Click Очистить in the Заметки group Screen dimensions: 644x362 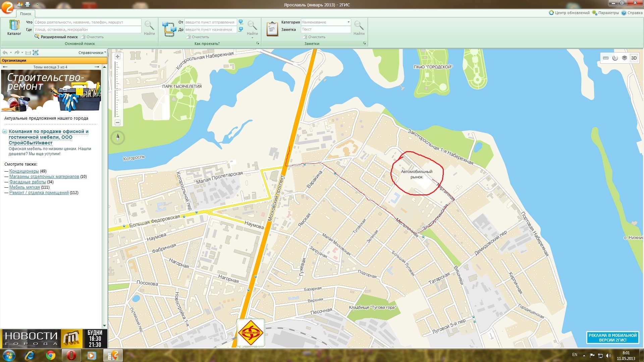314,37
